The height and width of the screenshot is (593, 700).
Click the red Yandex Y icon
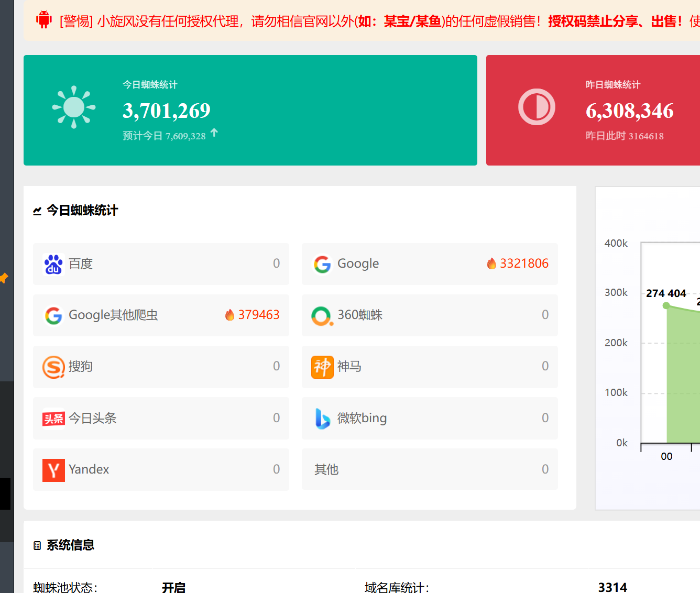(x=53, y=470)
